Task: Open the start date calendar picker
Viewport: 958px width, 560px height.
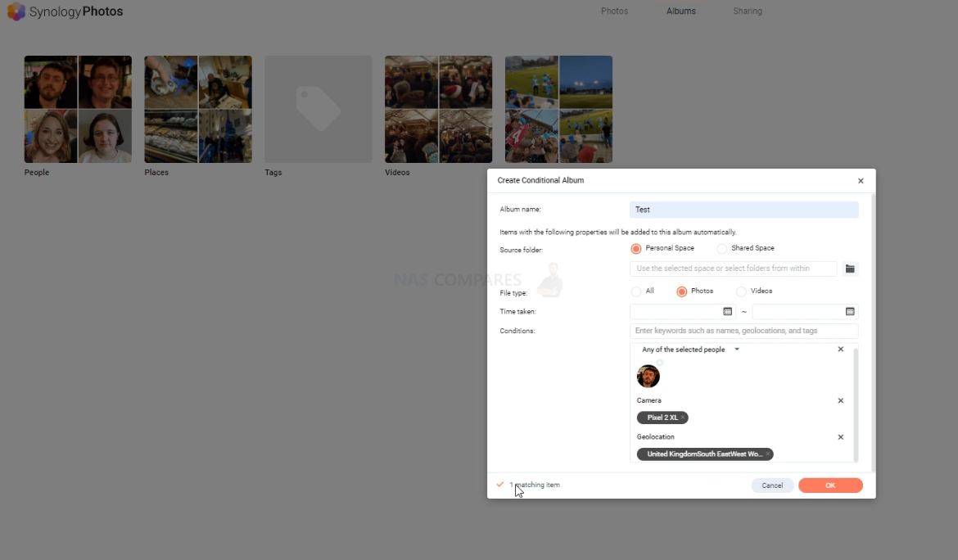Action: click(x=727, y=311)
